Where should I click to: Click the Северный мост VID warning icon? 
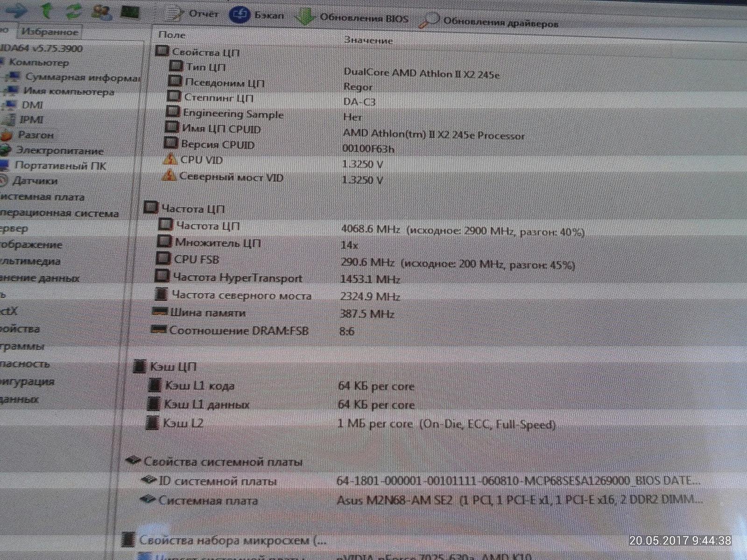pos(168,175)
